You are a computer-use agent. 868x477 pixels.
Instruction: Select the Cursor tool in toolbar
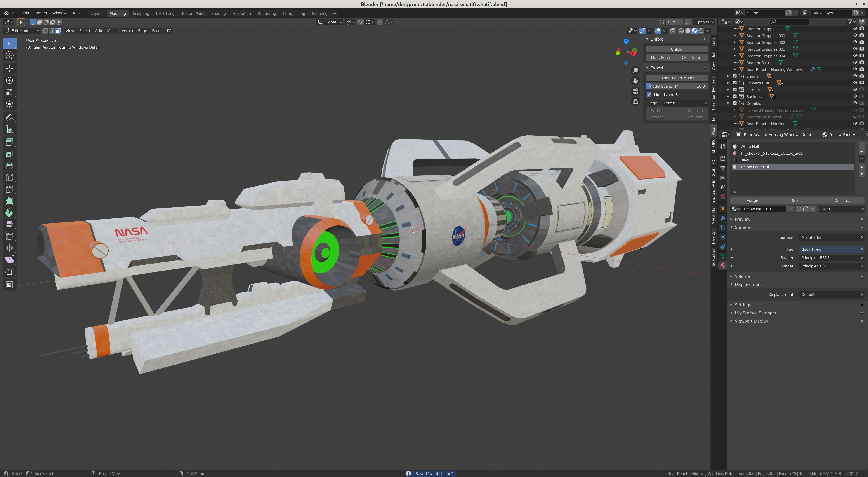click(9, 56)
